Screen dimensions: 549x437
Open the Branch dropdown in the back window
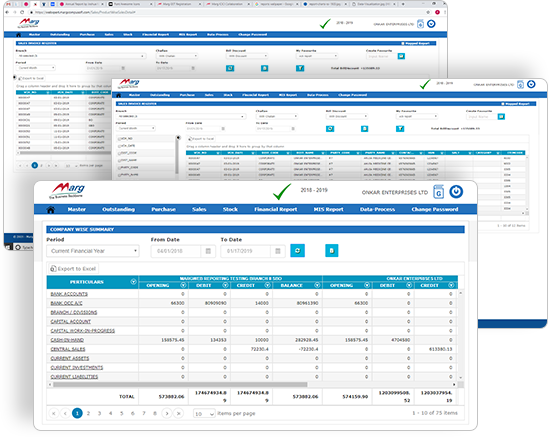click(81, 56)
